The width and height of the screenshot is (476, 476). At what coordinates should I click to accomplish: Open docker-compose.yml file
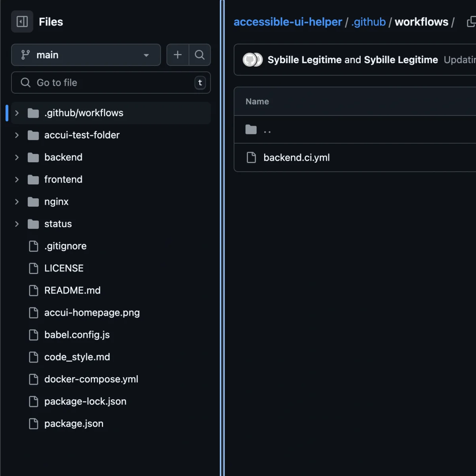coord(91,380)
